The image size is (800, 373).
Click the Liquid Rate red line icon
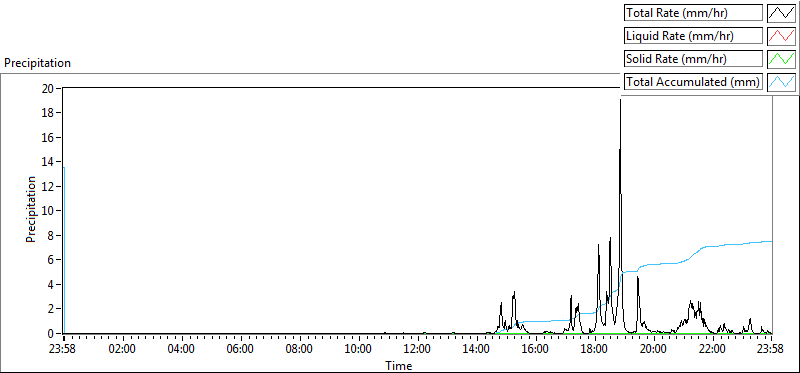[x=781, y=36]
